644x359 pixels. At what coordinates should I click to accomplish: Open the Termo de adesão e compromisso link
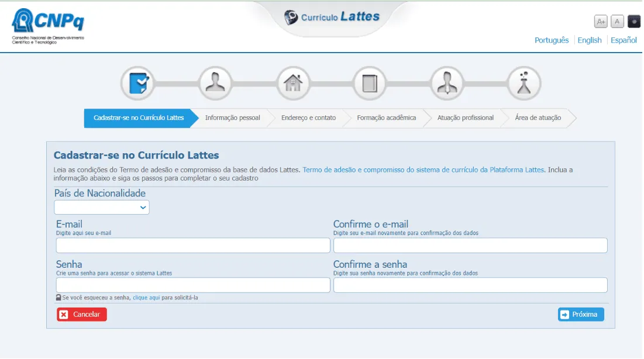pyautogui.click(x=423, y=170)
